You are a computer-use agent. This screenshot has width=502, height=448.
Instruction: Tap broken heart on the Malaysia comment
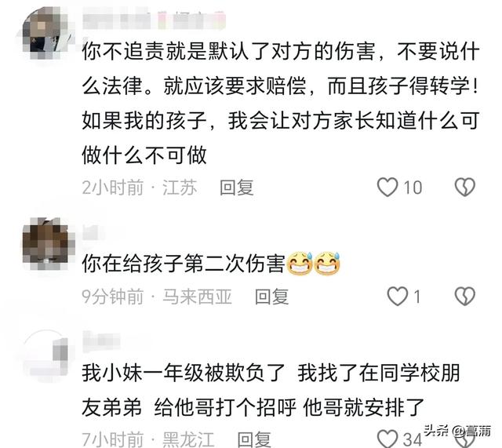coord(465,297)
